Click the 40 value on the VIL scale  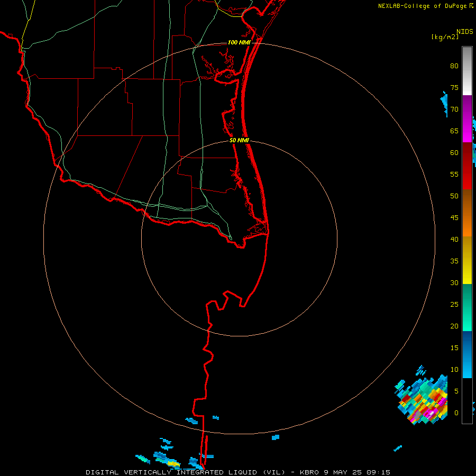[454, 240]
